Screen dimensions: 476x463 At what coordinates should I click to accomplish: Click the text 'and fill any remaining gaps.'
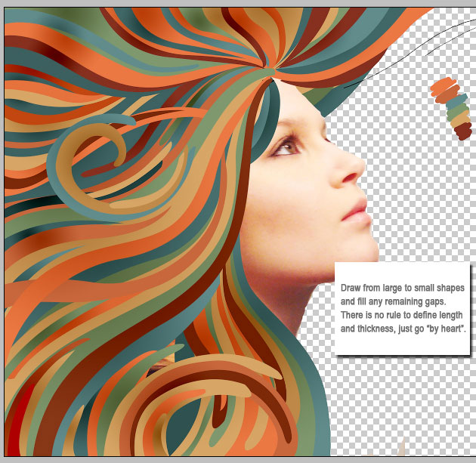[393, 301]
